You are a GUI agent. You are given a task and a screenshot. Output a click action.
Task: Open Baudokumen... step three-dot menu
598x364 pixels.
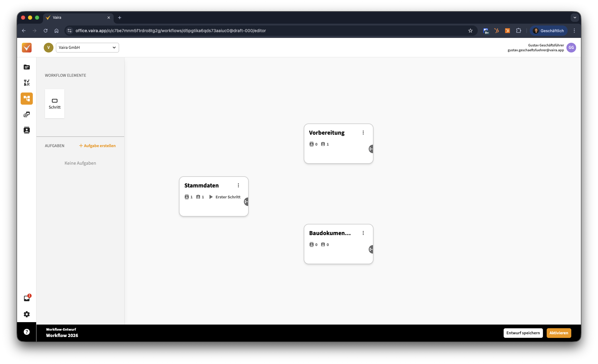click(363, 233)
